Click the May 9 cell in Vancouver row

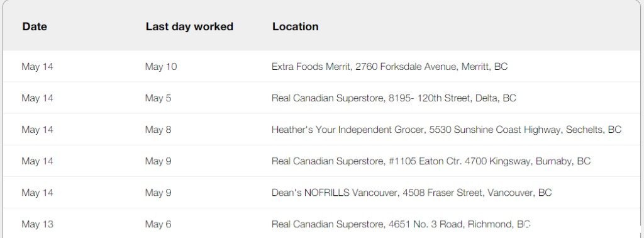[x=158, y=193]
